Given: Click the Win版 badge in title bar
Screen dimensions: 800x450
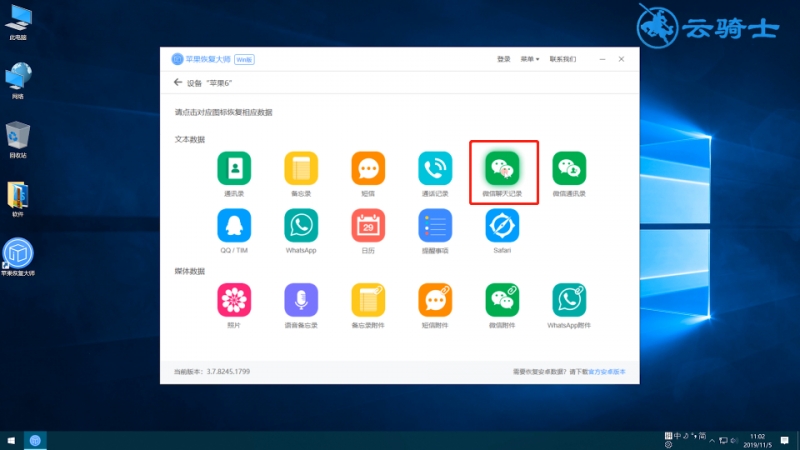Looking at the screenshot, I should click(244, 59).
